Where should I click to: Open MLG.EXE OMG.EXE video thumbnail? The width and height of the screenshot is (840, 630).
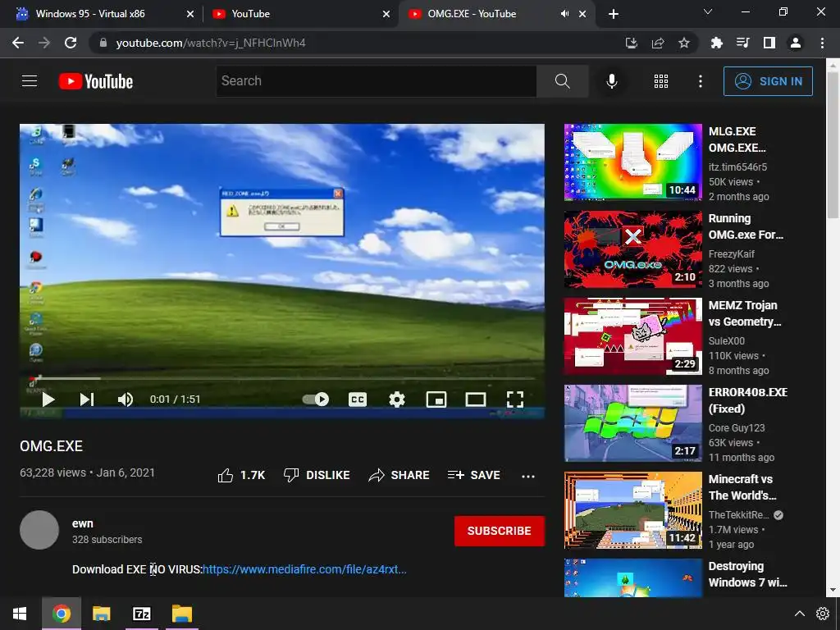point(632,162)
